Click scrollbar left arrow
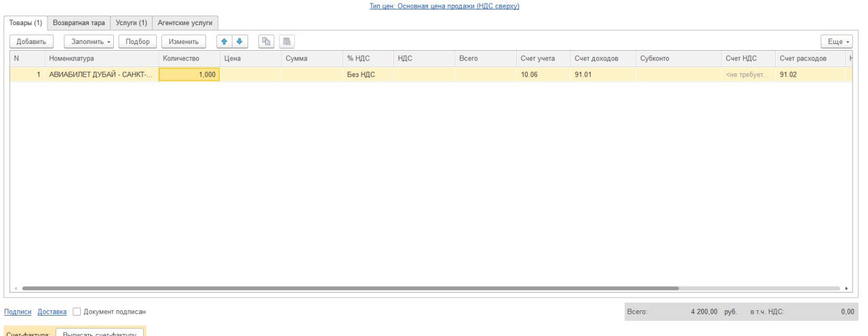This screenshot has width=868, height=336. pos(16,288)
